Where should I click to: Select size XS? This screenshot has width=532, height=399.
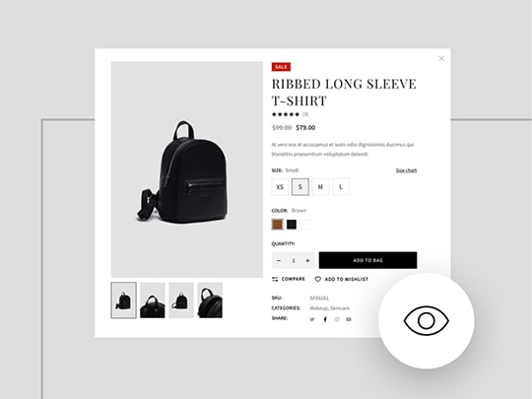280,186
